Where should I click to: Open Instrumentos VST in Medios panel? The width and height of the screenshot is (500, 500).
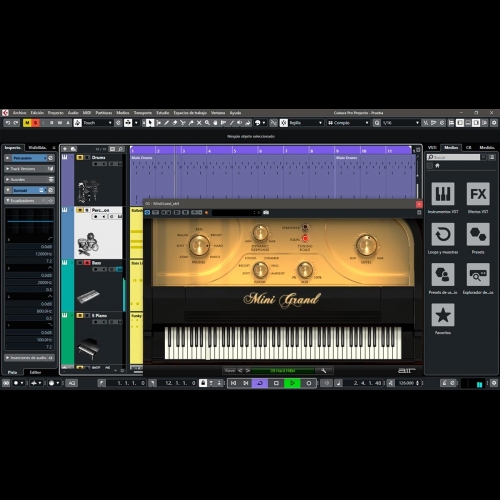pyautogui.click(x=443, y=194)
